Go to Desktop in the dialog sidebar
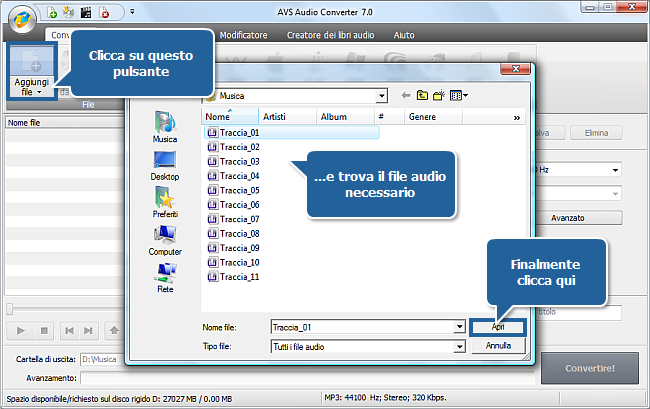The width and height of the screenshot is (650, 409). click(165, 165)
